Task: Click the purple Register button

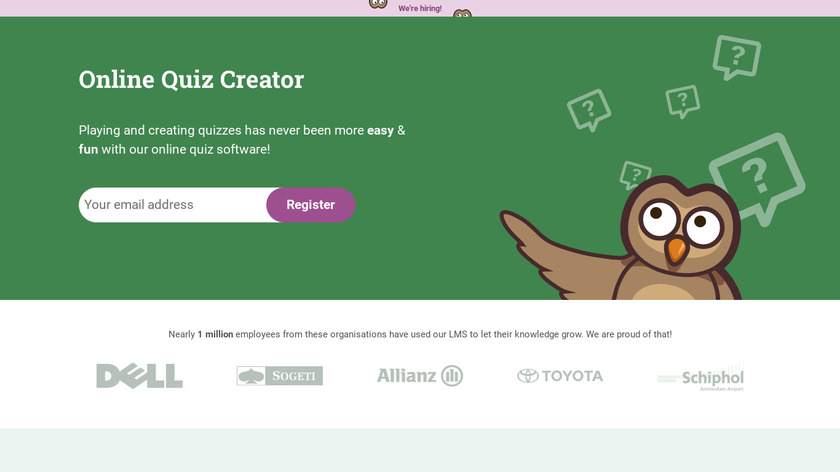Action: [x=311, y=205]
